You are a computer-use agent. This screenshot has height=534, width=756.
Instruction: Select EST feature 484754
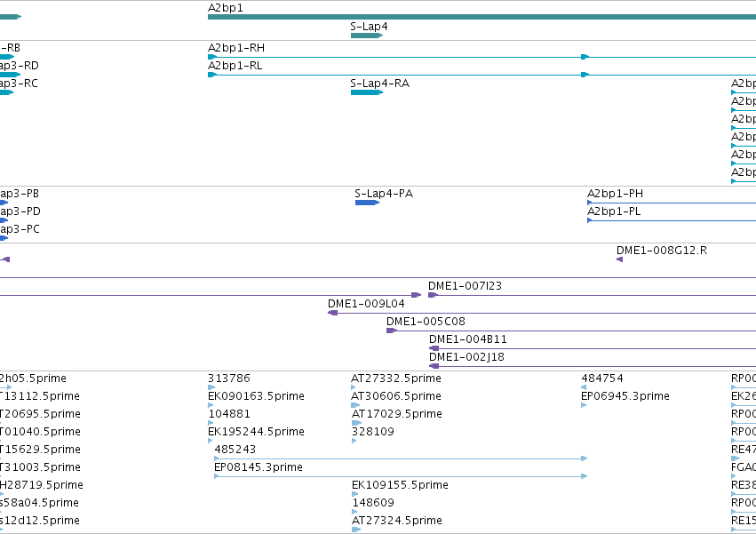[x=601, y=379]
